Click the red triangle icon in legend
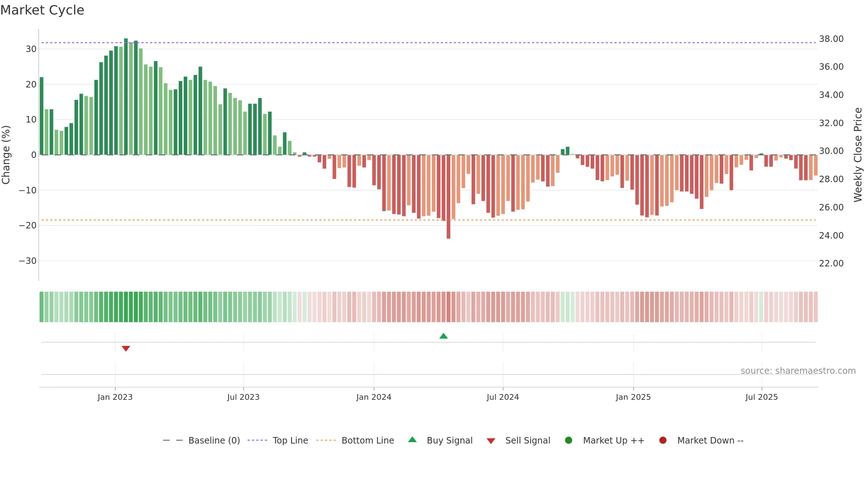 coord(491,441)
